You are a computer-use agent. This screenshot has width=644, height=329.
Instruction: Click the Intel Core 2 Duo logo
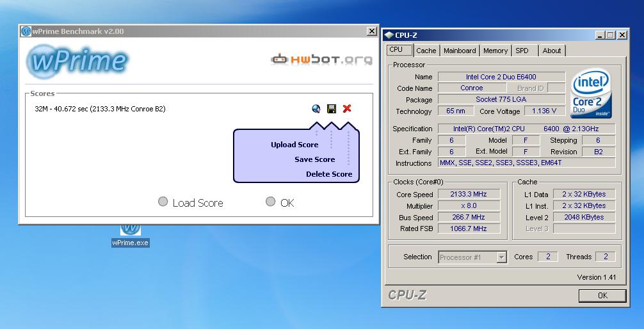[591, 93]
